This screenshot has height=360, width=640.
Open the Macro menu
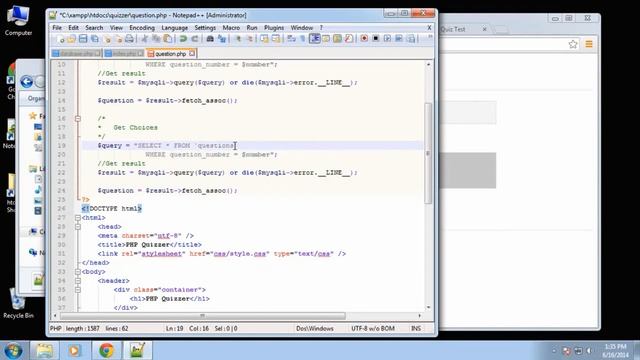click(231, 28)
